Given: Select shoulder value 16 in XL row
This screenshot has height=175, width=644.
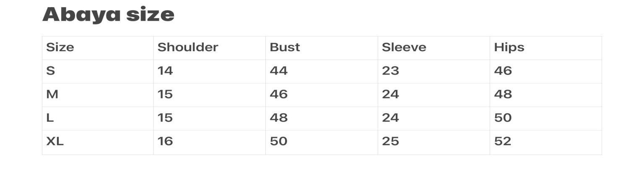Looking at the screenshot, I should (x=165, y=142).
